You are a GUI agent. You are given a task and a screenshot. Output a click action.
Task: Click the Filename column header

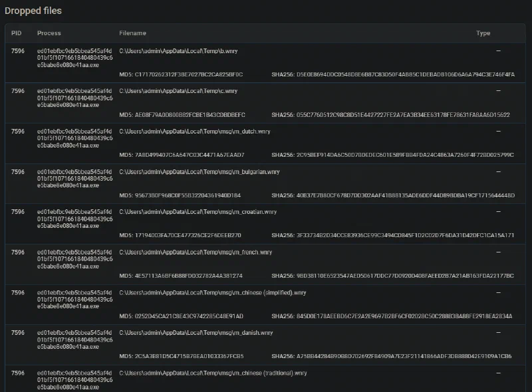(132, 33)
